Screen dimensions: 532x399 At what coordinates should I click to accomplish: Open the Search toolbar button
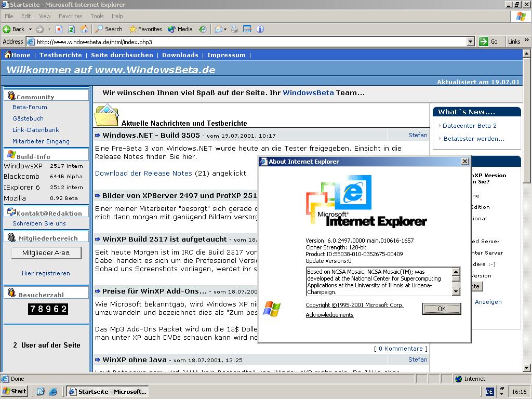109,29
